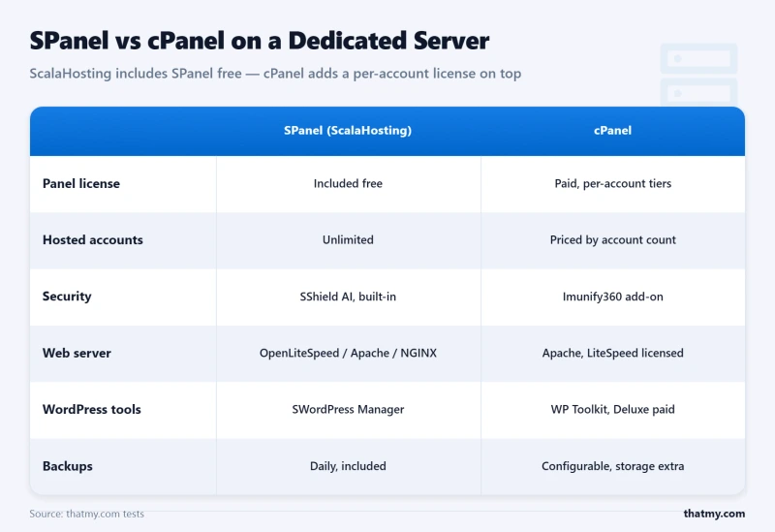775x532 pixels.
Task: Click the 'Configurable, storage extra' cell
Action: tap(613, 466)
